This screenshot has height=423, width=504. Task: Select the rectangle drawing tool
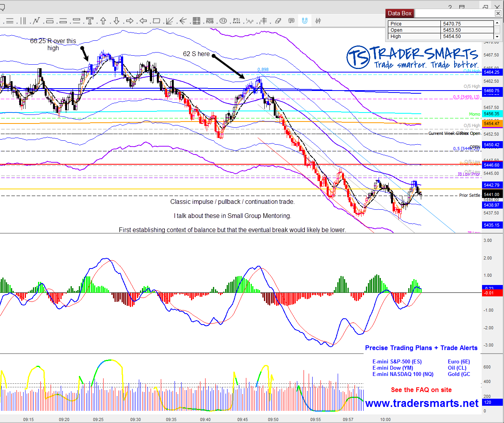tap(156, 21)
